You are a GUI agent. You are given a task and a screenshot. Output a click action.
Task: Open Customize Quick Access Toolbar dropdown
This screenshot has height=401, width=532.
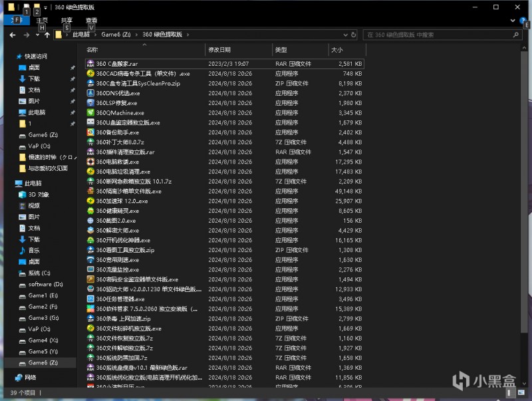45,7
